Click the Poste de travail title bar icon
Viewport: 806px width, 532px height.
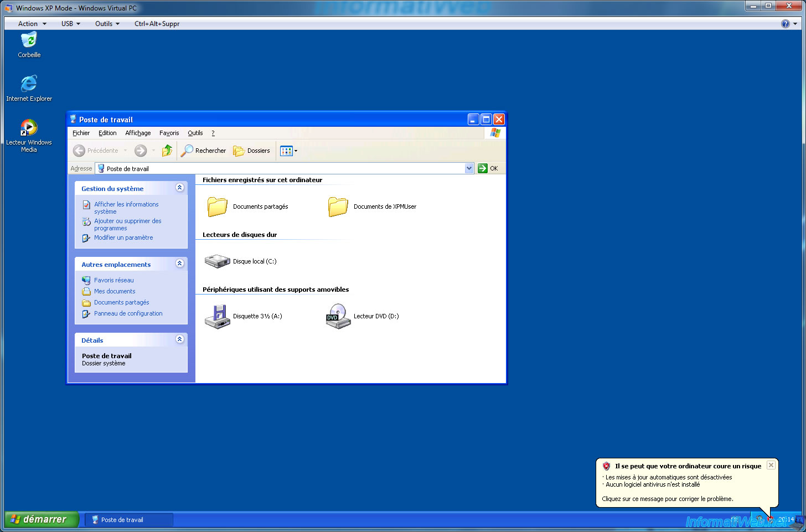coord(73,119)
